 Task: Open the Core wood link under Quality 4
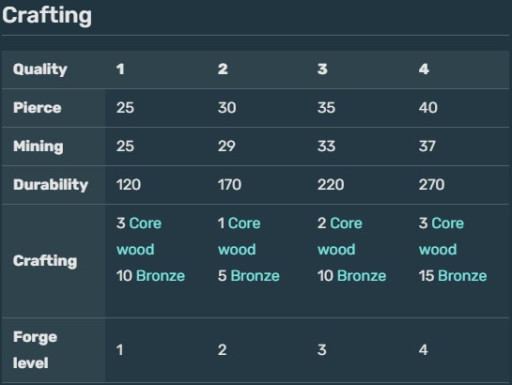[x=441, y=236]
